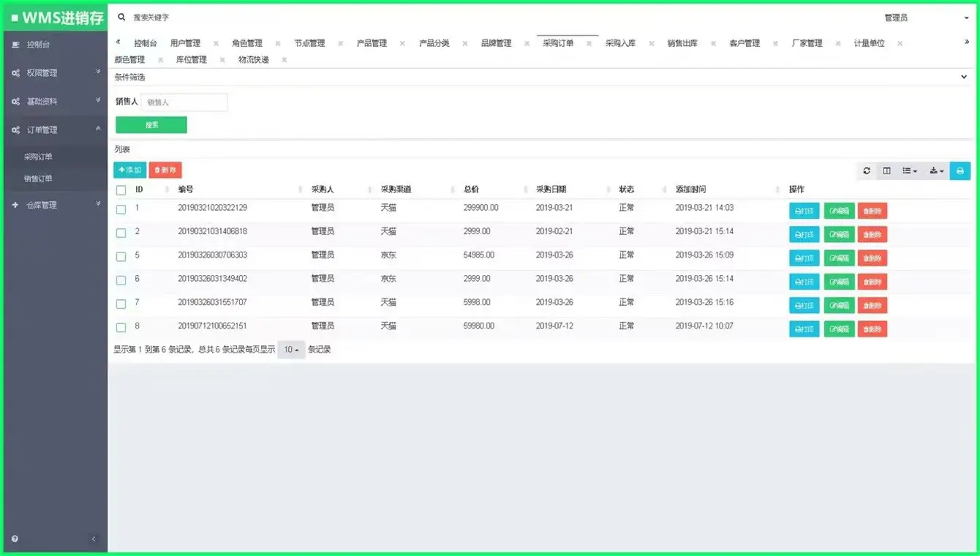Click the 编辑 button on the first row
Screen dimensions: 980x556
pyautogui.click(x=838, y=211)
